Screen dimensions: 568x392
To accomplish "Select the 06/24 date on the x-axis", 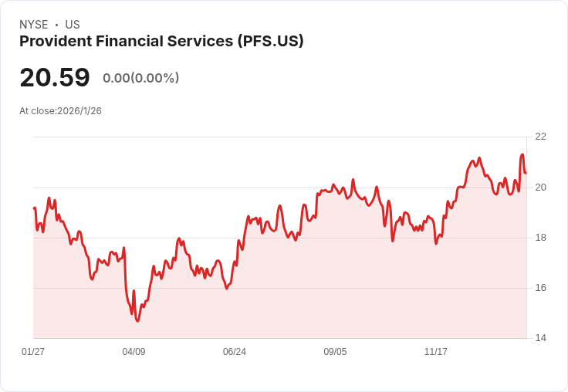I will click(x=235, y=351).
